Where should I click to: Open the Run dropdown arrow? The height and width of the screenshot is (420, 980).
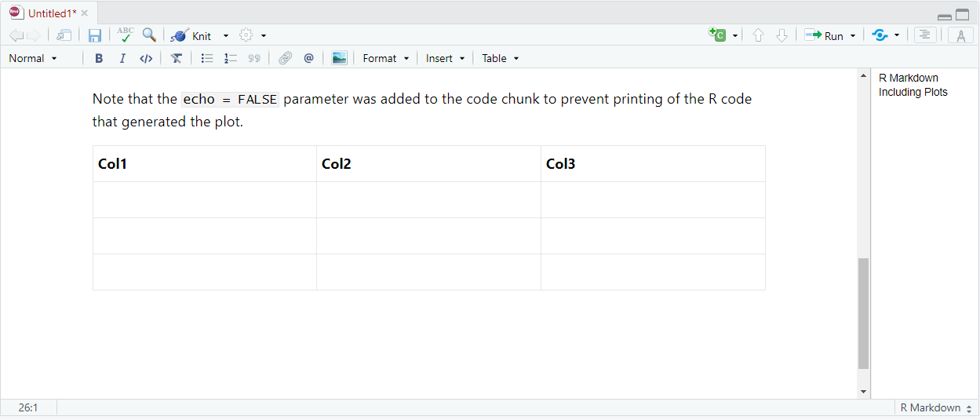(853, 36)
